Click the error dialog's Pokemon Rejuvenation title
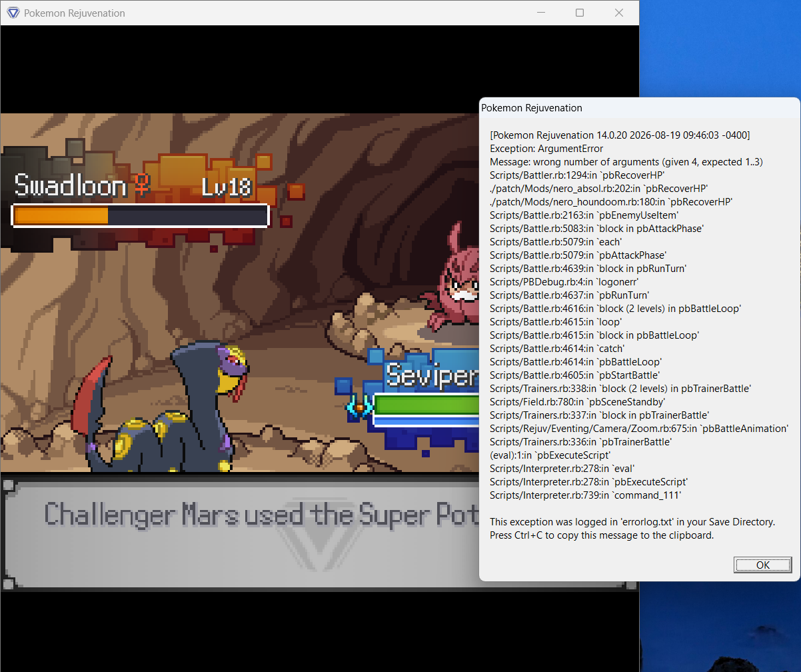801x672 pixels. [531, 107]
